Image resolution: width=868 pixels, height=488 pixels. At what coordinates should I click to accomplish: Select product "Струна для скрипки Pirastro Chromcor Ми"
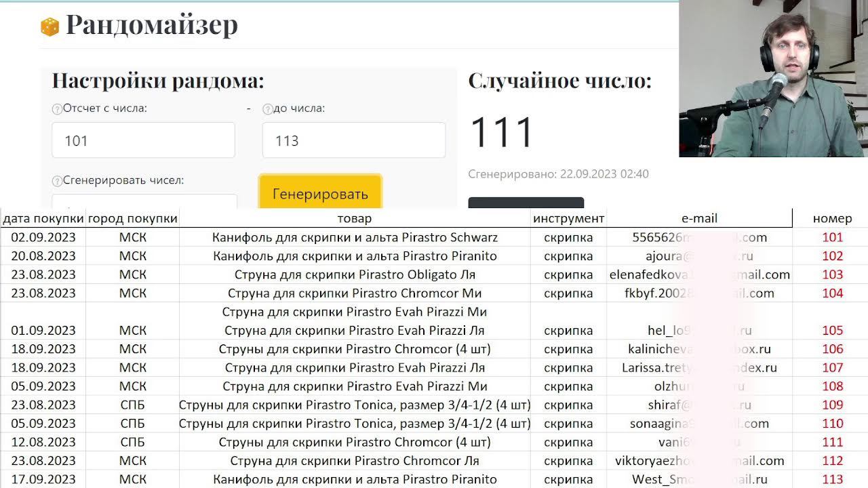point(355,293)
